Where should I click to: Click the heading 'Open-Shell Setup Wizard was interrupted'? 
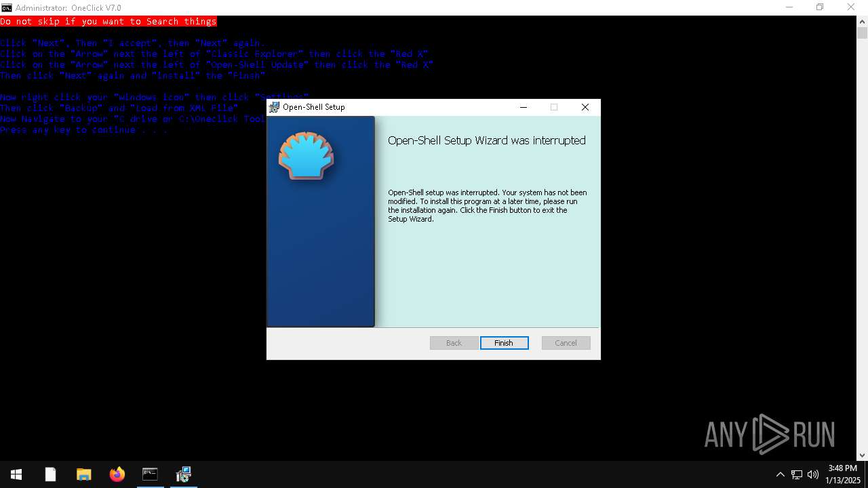pyautogui.click(x=487, y=140)
